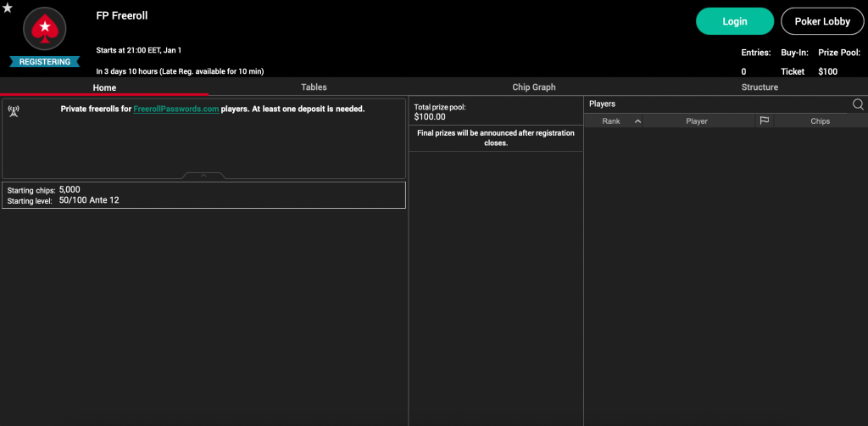Viewport: 868px width, 426px height.
Task: Click the FP Freeroll title
Action: pos(122,15)
